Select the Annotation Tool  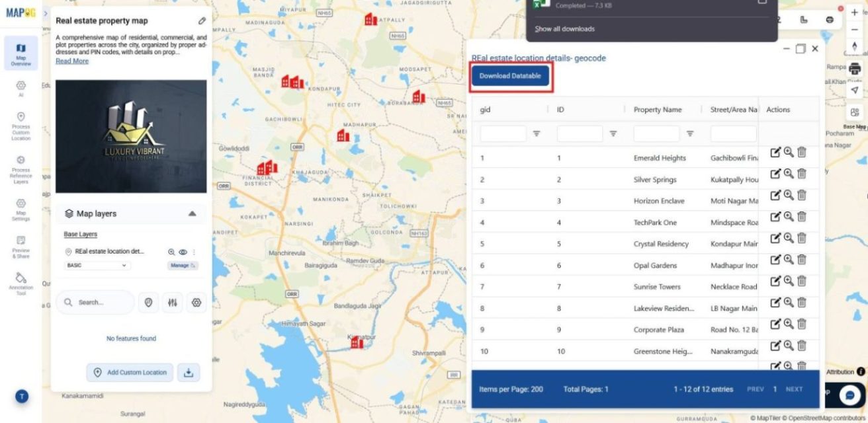pyautogui.click(x=21, y=280)
